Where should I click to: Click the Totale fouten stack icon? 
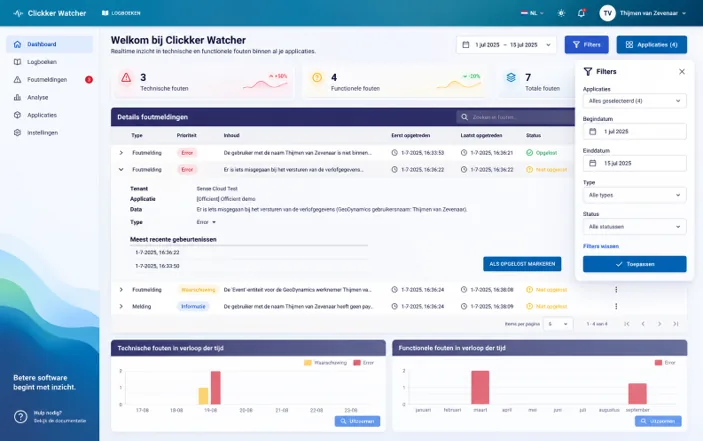tap(511, 78)
